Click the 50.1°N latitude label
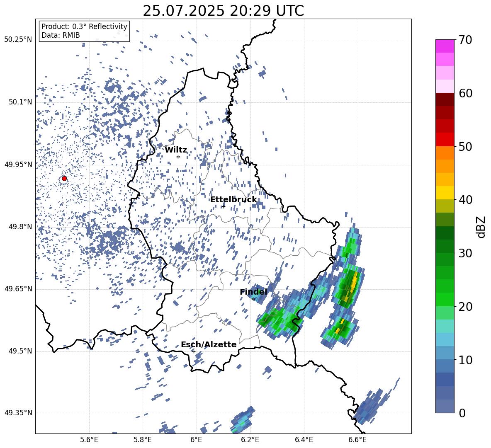The image size is (491, 448). tap(20, 102)
